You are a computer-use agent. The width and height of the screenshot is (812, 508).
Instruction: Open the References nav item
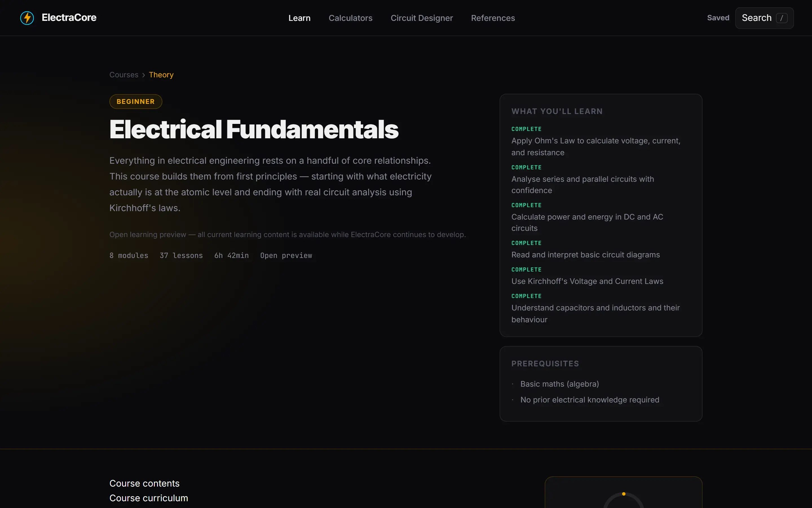coord(493,18)
